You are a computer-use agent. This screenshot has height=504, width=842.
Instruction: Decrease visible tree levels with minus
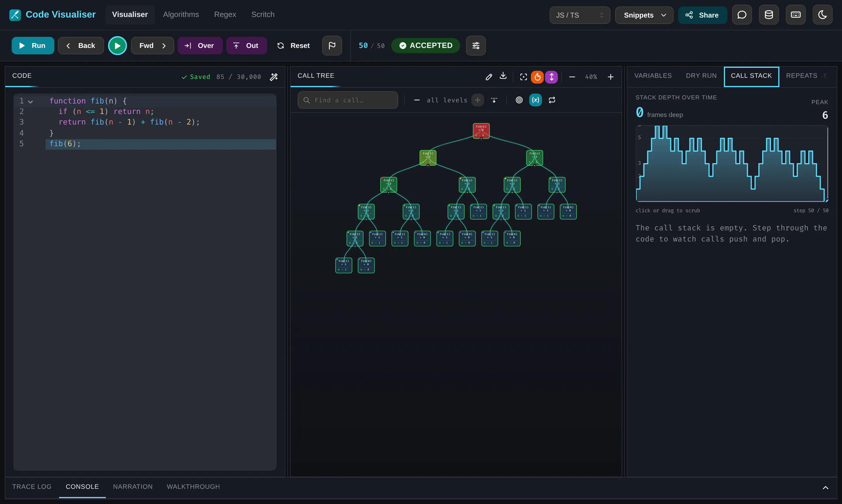click(417, 100)
